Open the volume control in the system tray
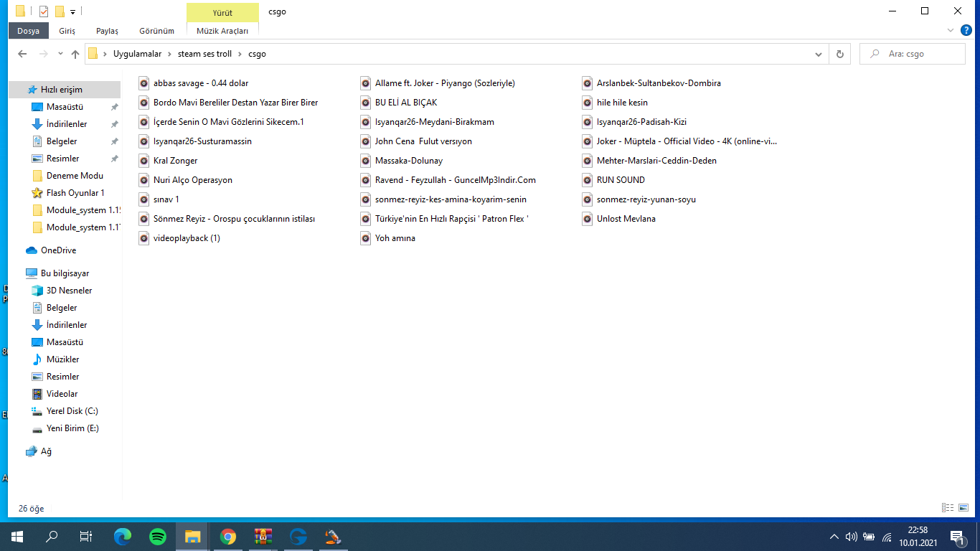The height and width of the screenshot is (551, 980). click(x=852, y=537)
